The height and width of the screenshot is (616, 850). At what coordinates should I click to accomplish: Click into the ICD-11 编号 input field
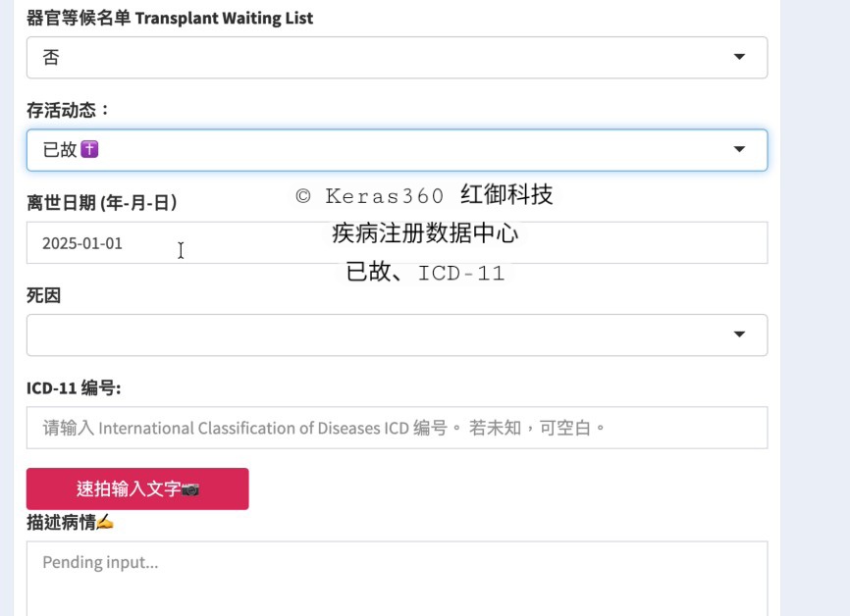coord(397,429)
